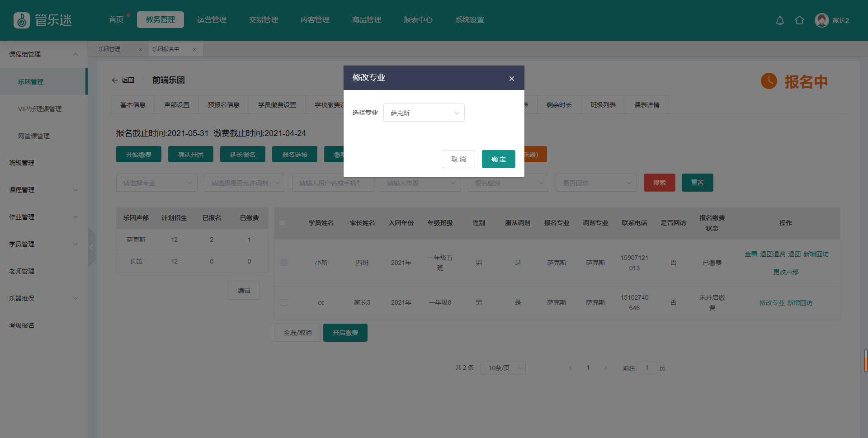Toggle the select-all checkbox in table header
868x438 pixels.
[283, 223]
